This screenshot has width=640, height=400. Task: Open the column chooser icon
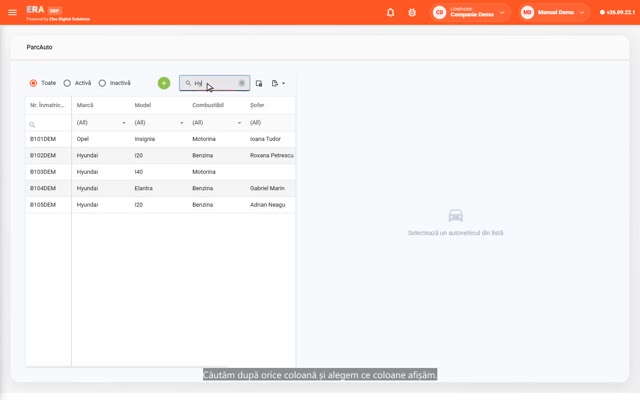click(x=259, y=83)
